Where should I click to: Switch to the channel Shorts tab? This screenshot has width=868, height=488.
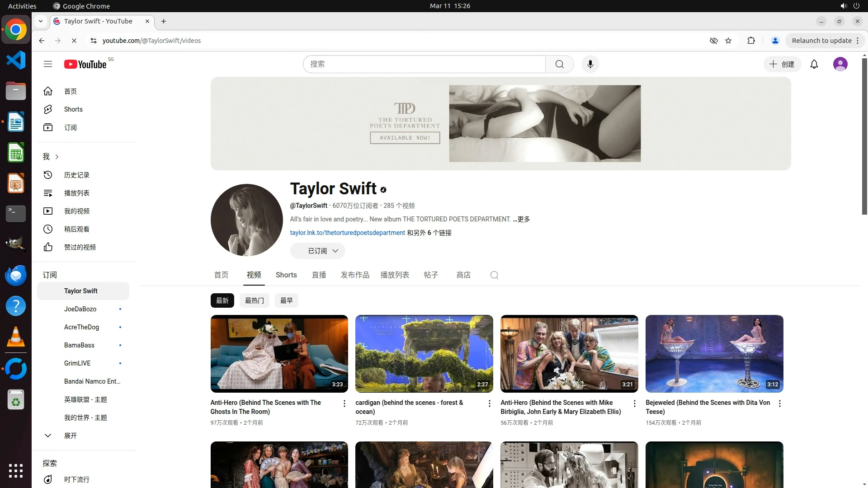tap(286, 275)
